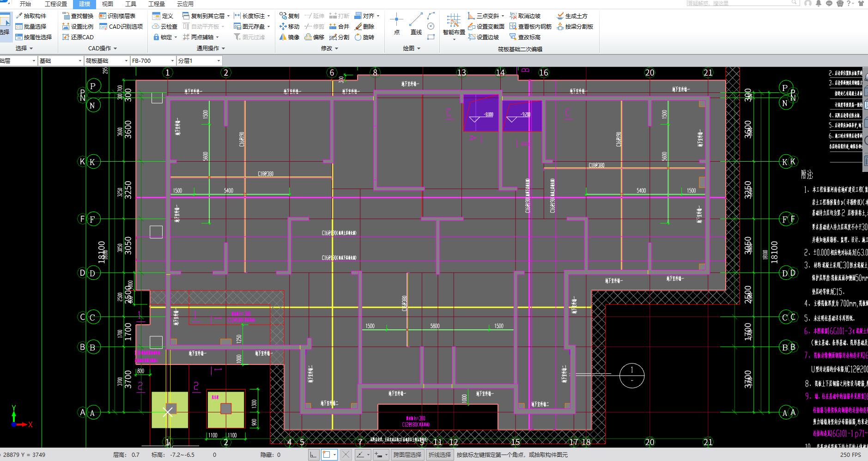
Task: Toggle orthogonal mode in status bar
Action: [x=313, y=455]
